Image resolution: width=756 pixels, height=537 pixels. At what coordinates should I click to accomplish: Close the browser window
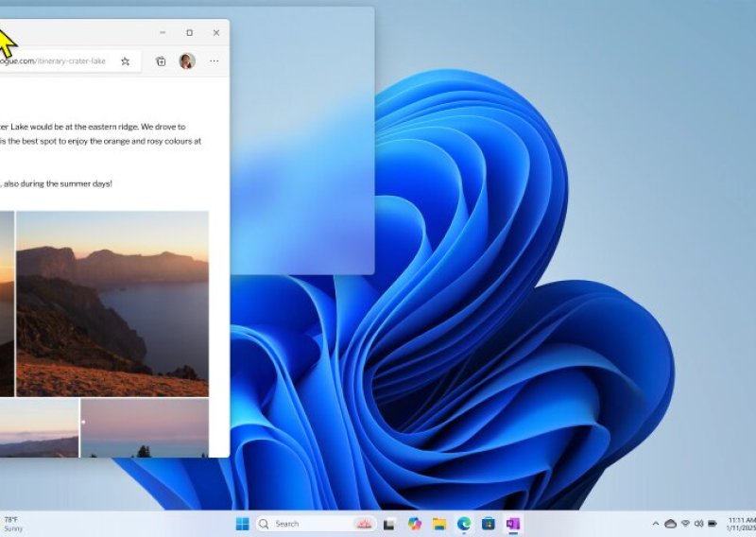[x=216, y=33]
